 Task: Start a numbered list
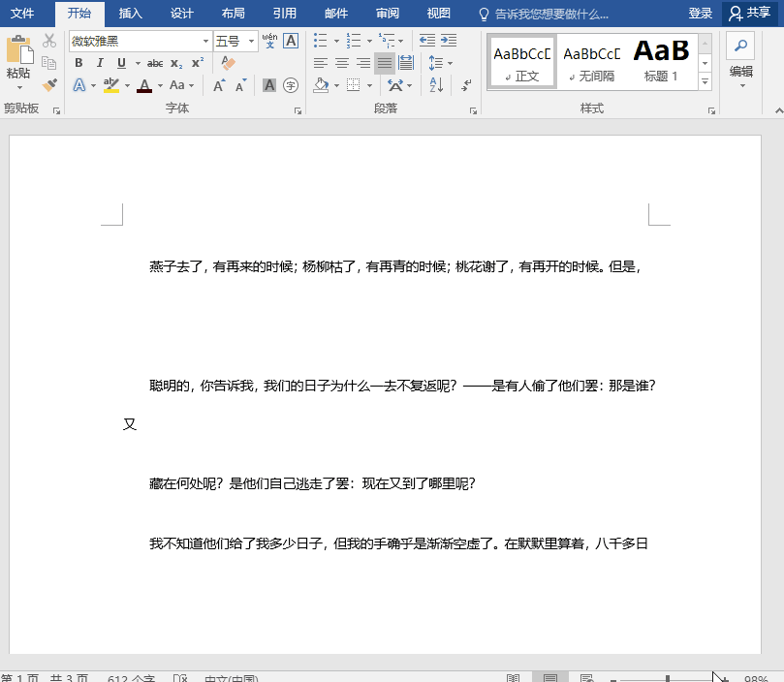coord(354,41)
